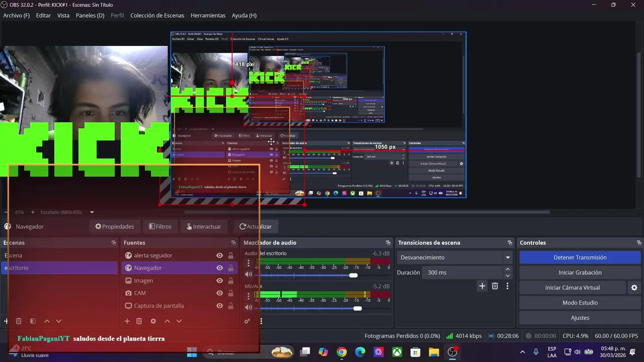Mute the Mic/Aux channel
The height and width of the screenshot is (362, 644).
(x=248, y=307)
